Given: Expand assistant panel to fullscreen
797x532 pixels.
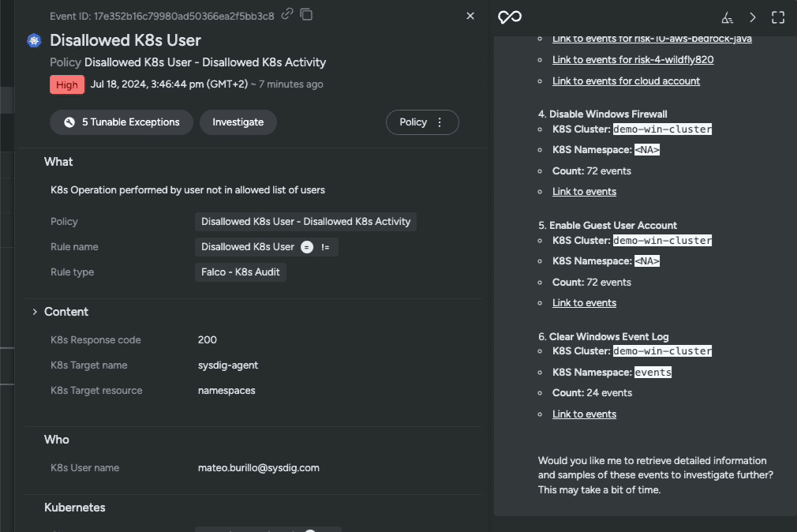Looking at the screenshot, I should pyautogui.click(x=778, y=18).
